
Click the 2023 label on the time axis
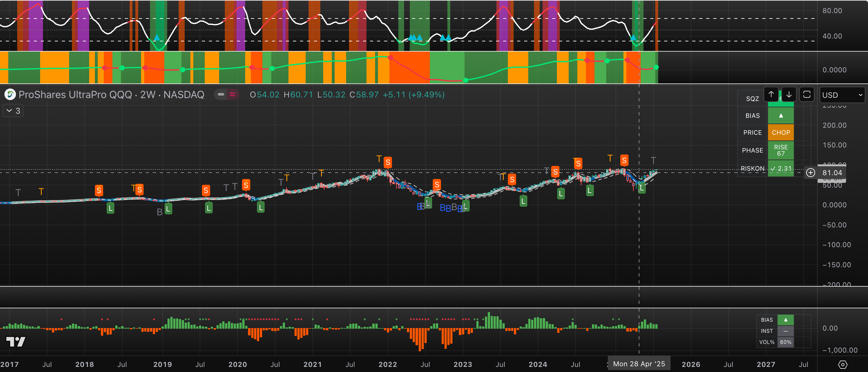tap(463, 364)
